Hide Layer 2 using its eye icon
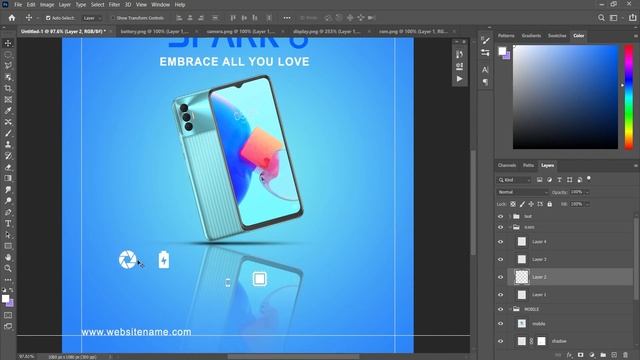 tap(500, 277)
